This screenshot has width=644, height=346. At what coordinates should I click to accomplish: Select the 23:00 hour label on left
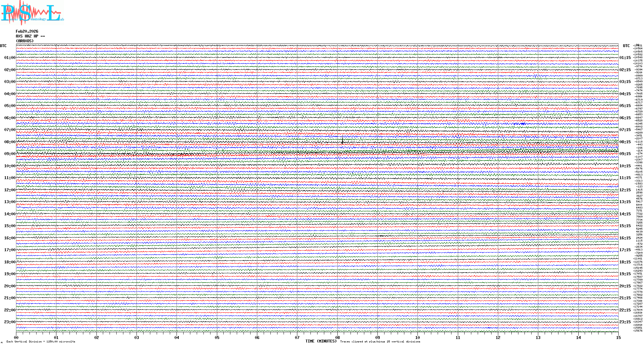(10, 322)
